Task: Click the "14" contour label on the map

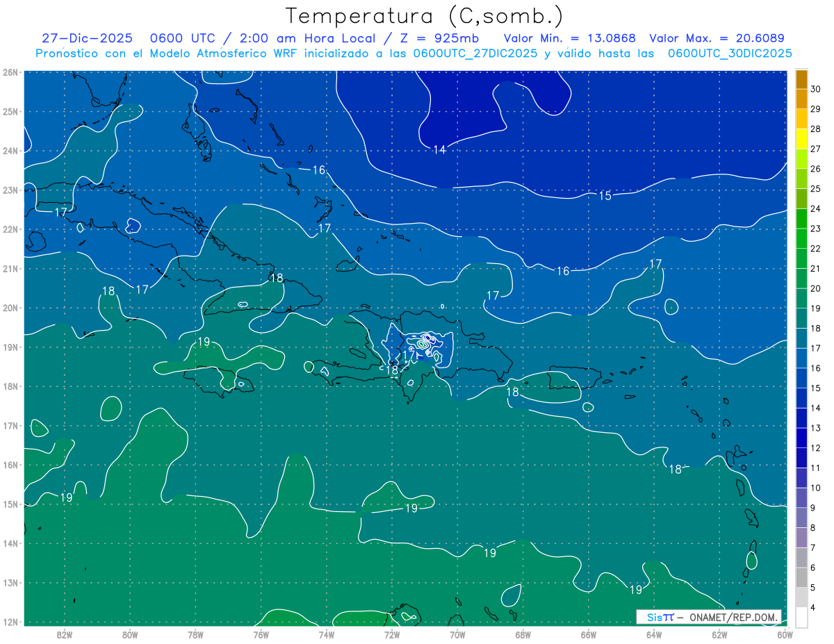Action: pyautogui.click(x=440, y=149)
